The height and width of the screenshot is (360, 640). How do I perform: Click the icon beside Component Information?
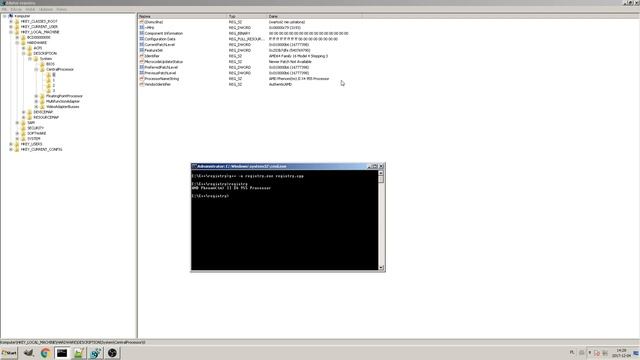pos(142,33)
